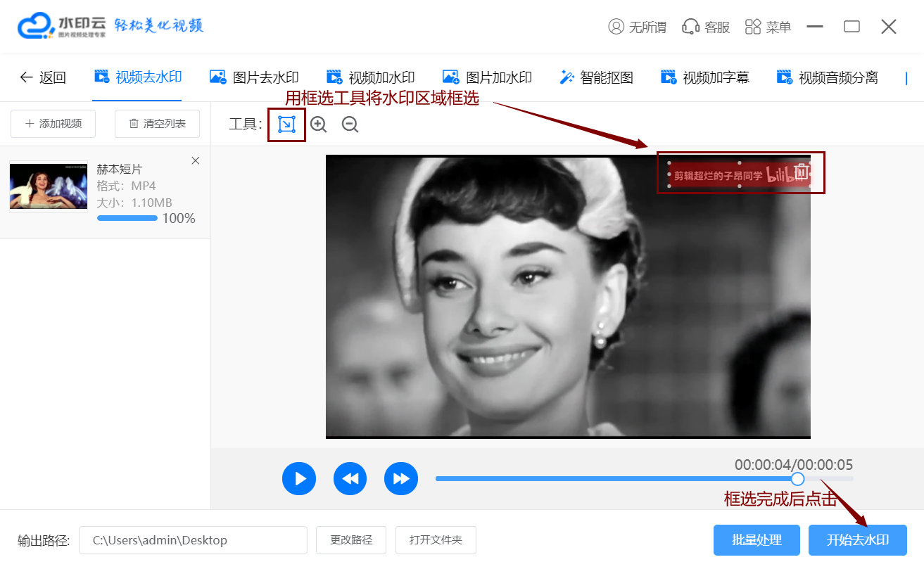Click the 大小：1.10MB text
The width and height of the screenshot is (924, 569).
(x=134, y=203)
